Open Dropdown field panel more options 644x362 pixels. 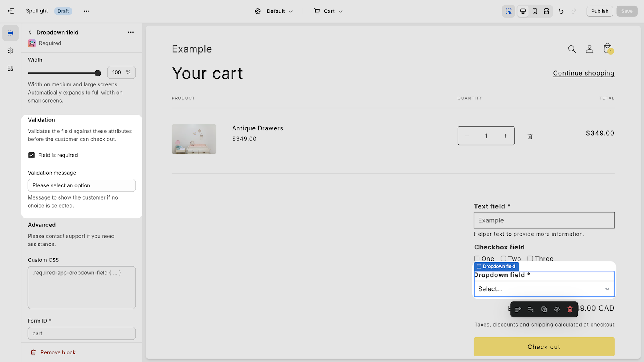coord(131,32)
